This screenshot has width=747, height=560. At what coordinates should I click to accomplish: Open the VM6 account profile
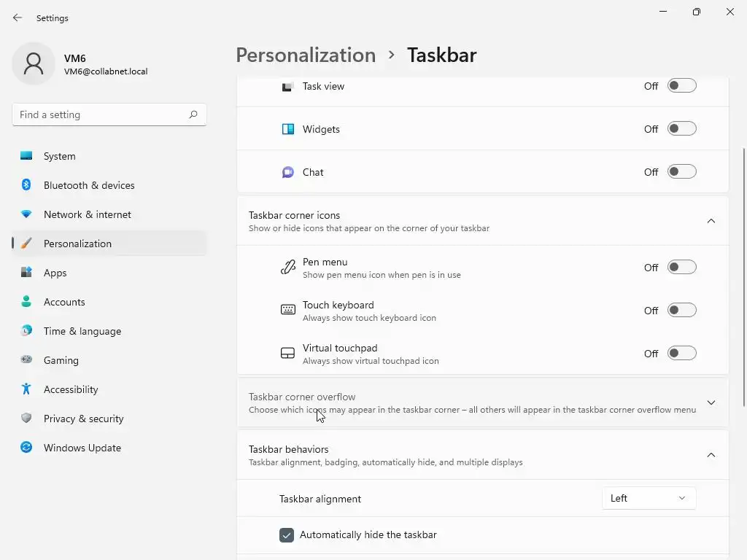80,64
